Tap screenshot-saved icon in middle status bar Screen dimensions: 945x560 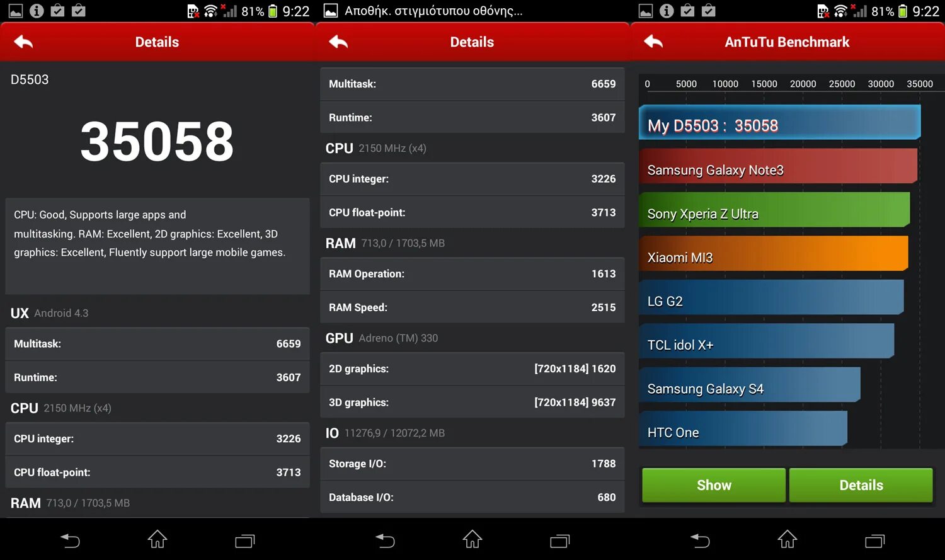(x=331, y=11)
